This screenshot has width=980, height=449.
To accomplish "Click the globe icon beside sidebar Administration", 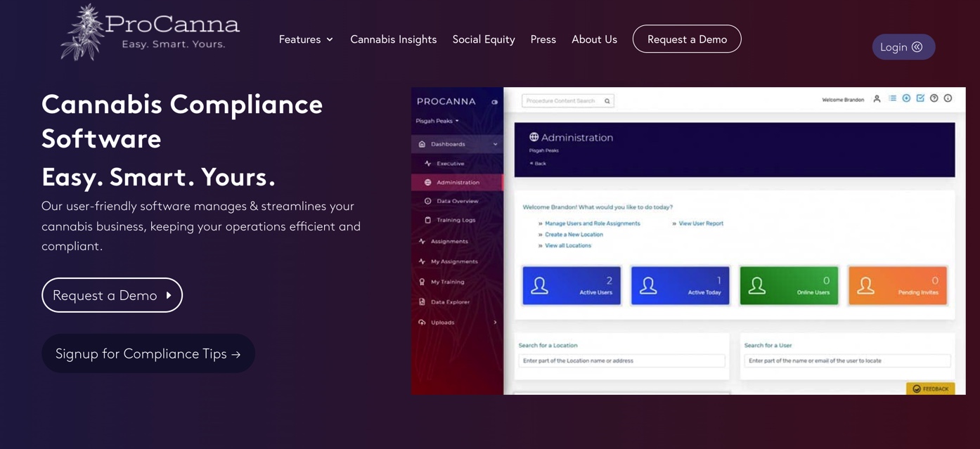I will [x=427, y=183].
